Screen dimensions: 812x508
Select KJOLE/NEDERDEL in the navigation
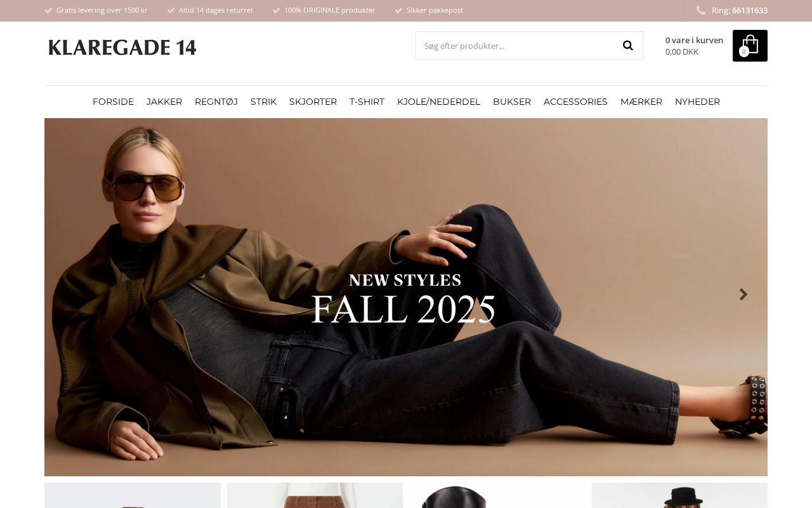[x=438, y=102]
